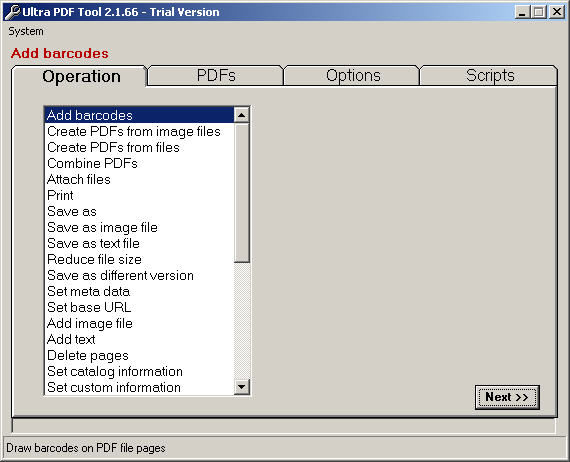The height and width of the screenshot is (462, 570).
Task: Maximize the Ultra PDF Tool window
Action: click(538, 12)
